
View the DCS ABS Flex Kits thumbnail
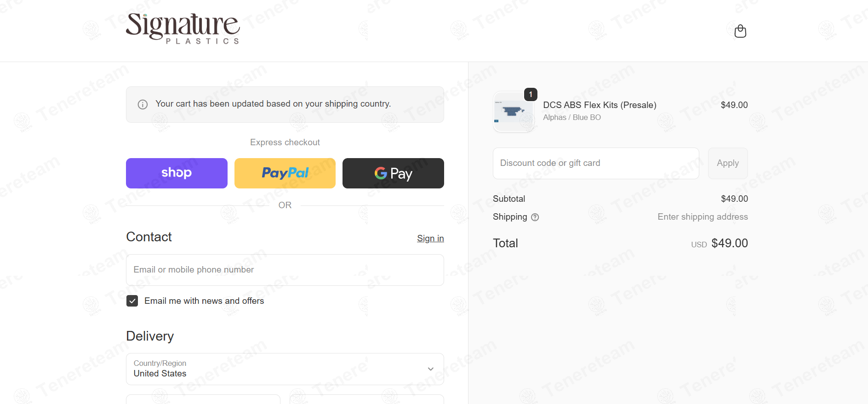pyautogui.click(x=514, y=112)
